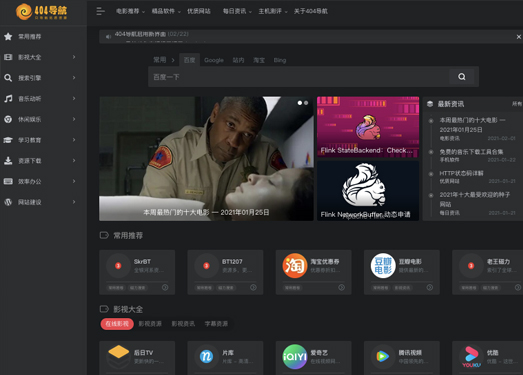Viewport: 523px width, 375px height.
Task: Click the orange Taobao icon on 淘宝优惠券 card
Action: coord(295,266)
